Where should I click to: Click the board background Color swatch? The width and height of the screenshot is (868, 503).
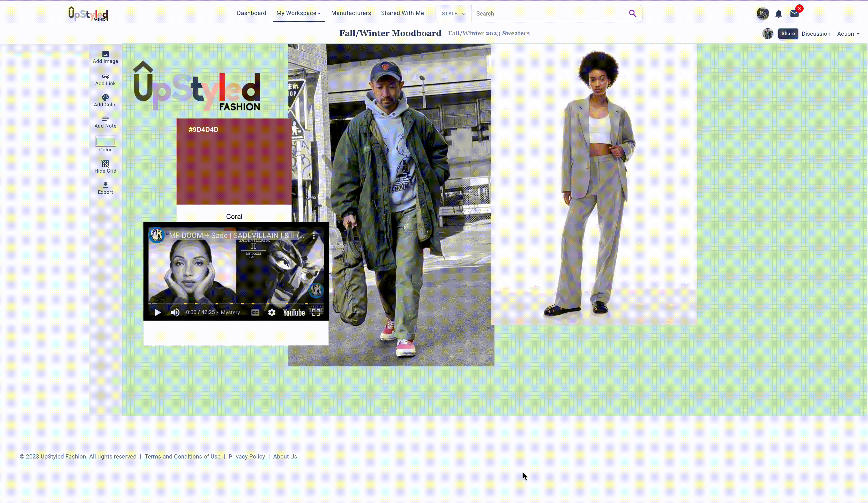106,141
